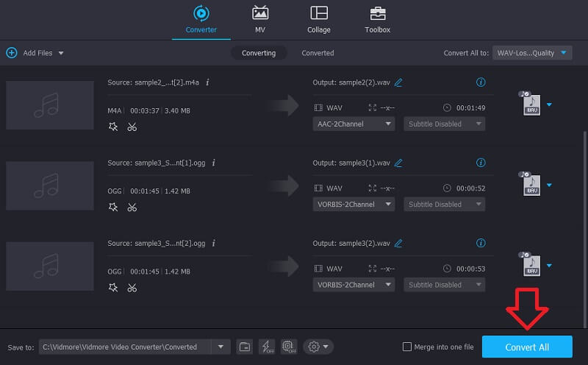Open output info for sample2(2).wav
588x365 pixels.
[481, 82]
